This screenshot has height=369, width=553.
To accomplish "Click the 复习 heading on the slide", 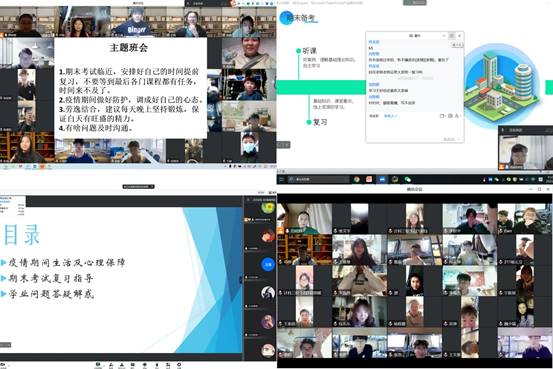I will coord(320,122).
